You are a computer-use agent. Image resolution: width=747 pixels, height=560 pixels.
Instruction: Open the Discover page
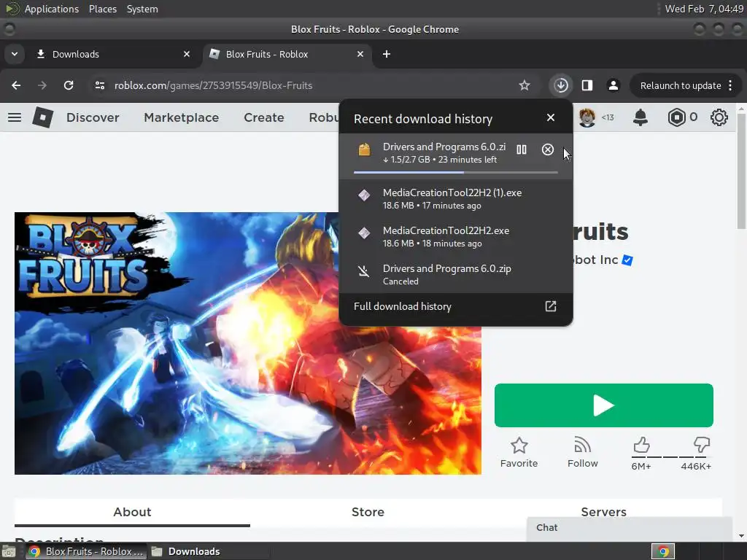pos(93,117)
